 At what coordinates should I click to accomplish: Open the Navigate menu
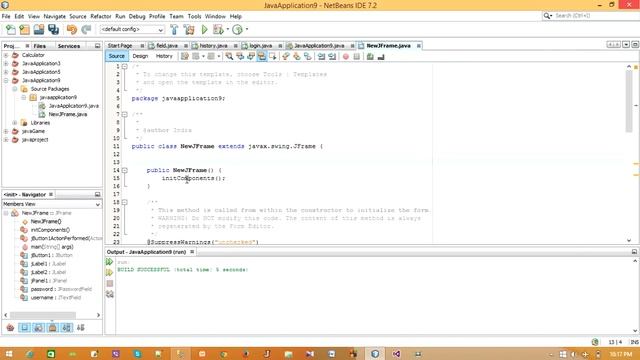coord(54,16)
